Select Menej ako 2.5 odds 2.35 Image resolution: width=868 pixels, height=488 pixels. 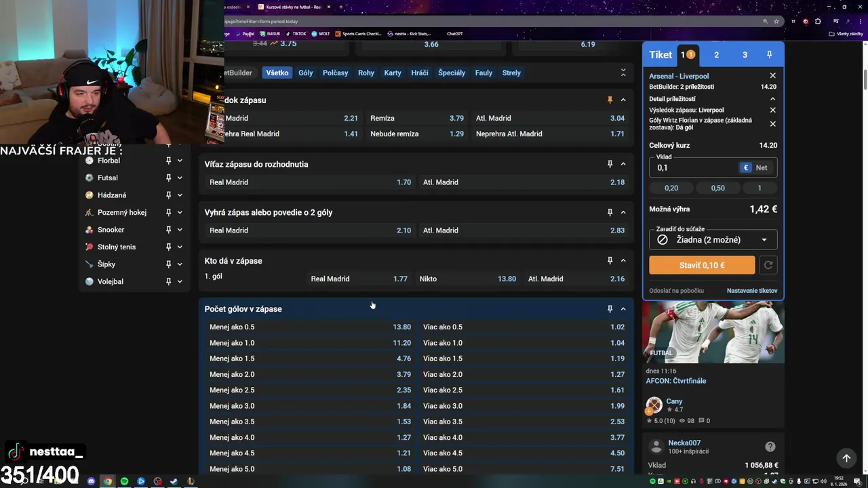point(310,390)
